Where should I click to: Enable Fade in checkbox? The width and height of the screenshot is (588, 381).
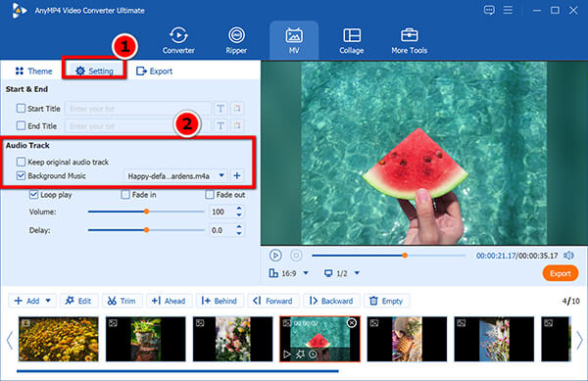tap(125, 195)
